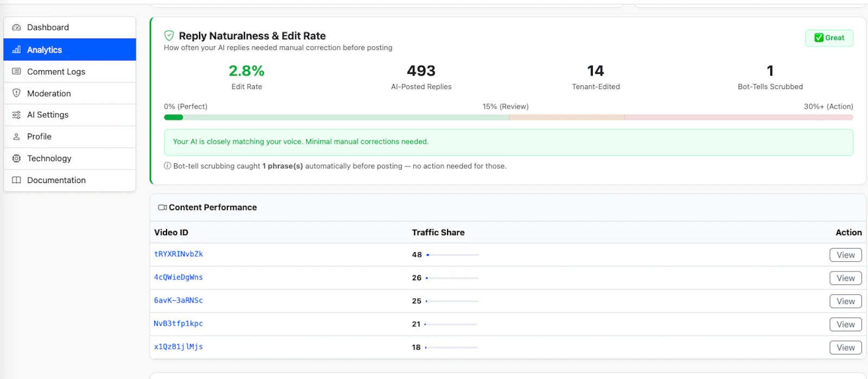The width and height of the screenshot is (868, 379).
Task: Open video link NvB3tfp1kpc
Action: [x=178, y=324]
